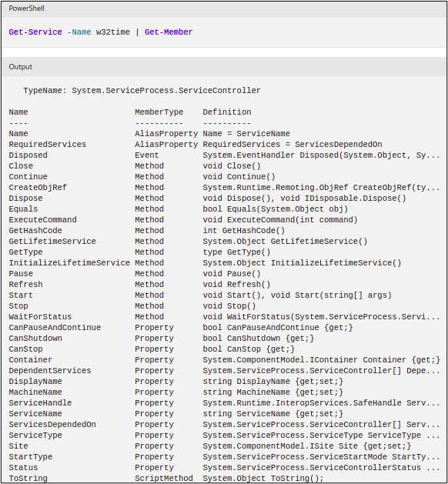Click the TypeName ServiceController line

click(142, 91)
